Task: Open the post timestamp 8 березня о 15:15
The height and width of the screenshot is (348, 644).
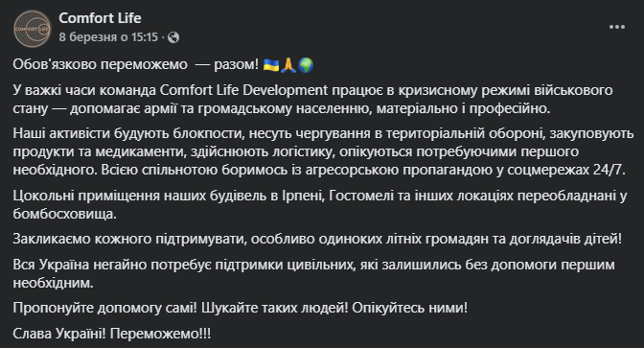Action: point(108,37)
